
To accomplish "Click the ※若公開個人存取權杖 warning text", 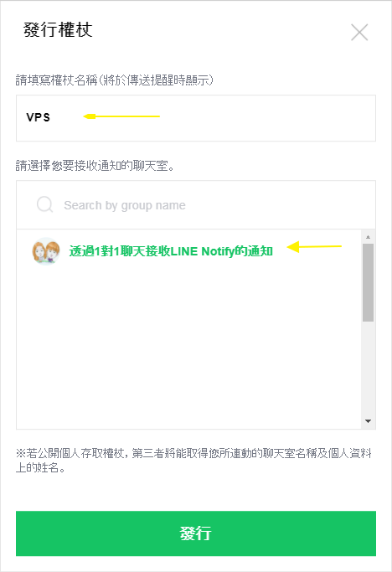I will point(193,460).
